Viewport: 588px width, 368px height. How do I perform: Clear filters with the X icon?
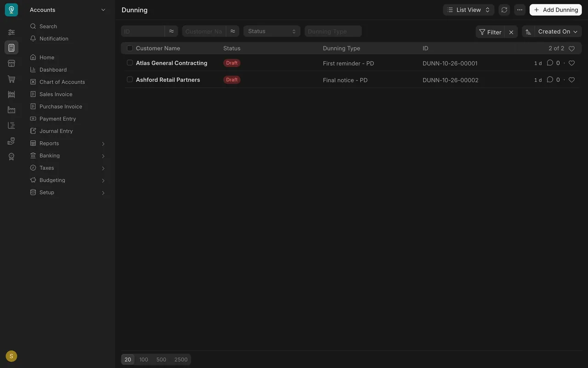coord(511,32)
